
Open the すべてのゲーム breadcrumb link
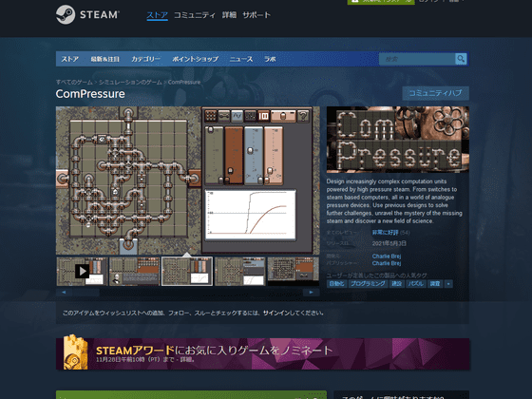pyautogui.click(x=74, y=82)
